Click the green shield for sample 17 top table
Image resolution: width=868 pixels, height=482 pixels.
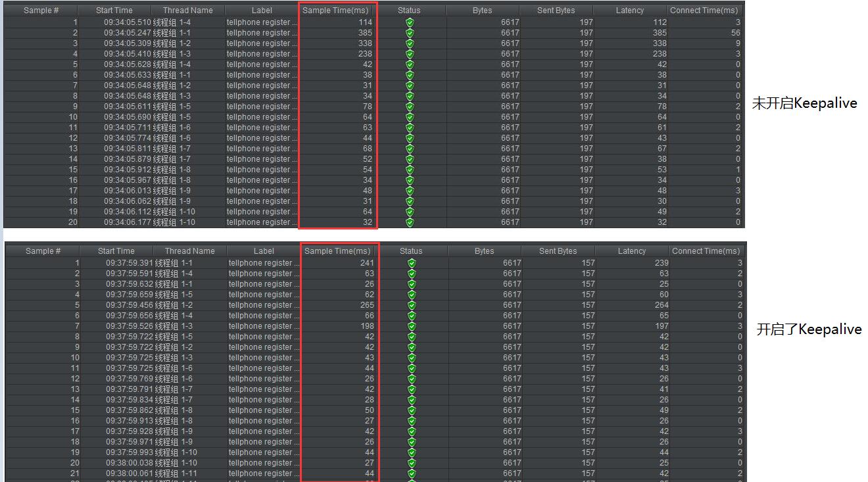point(410,190)
